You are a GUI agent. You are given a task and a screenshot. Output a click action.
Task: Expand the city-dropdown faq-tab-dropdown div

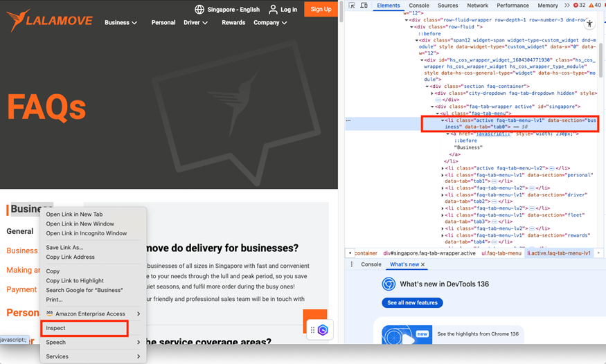(x=432, y=93)
